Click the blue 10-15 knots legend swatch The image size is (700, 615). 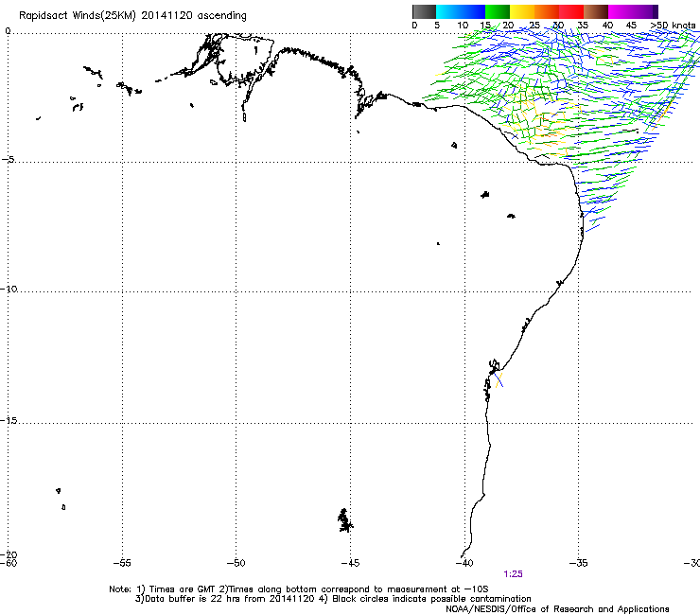pos(473,11)
